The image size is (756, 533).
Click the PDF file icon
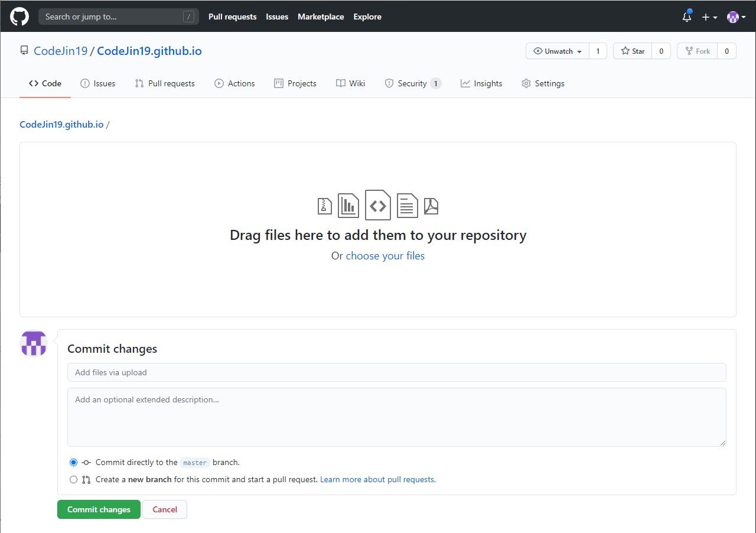pyautogui.click(x=431, y=206)
